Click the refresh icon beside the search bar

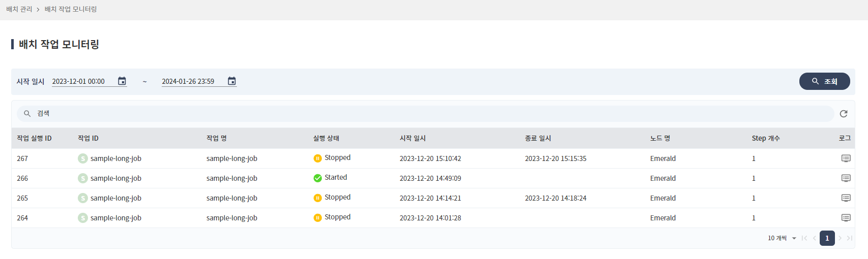click(844, 114)
